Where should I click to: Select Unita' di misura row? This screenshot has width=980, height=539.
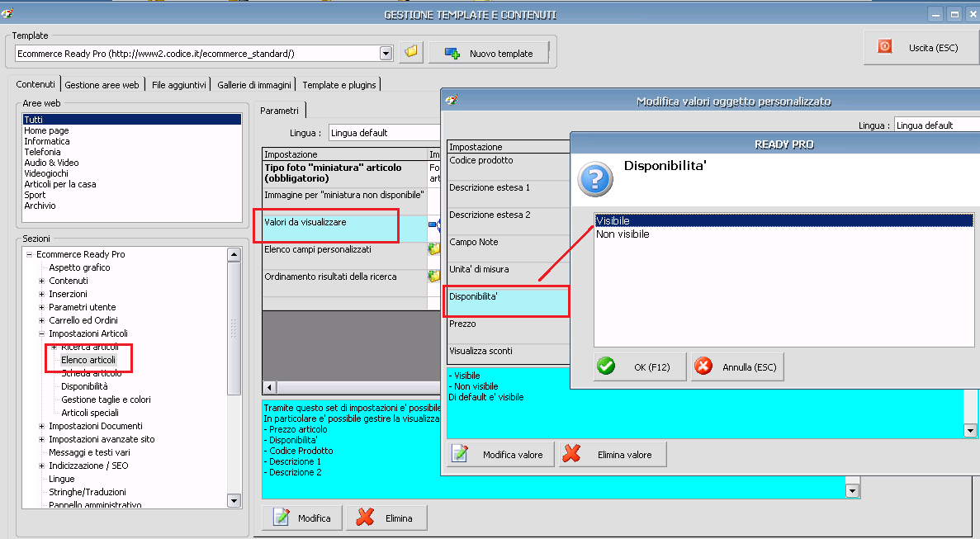point(509,276)
